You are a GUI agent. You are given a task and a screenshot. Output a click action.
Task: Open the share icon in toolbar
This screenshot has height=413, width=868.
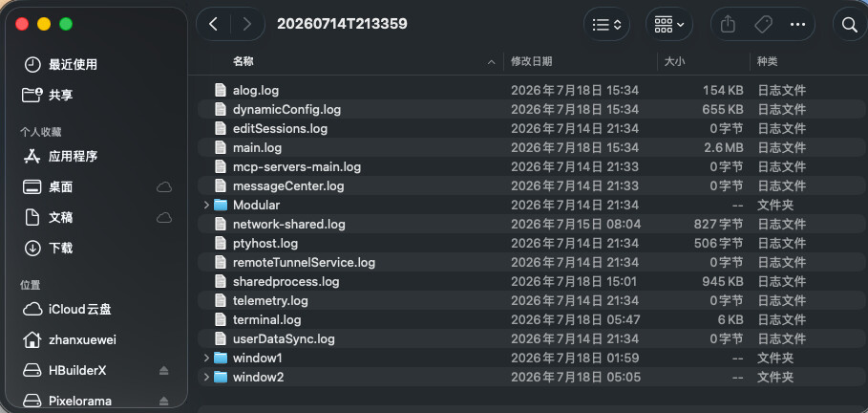[728, 24]
